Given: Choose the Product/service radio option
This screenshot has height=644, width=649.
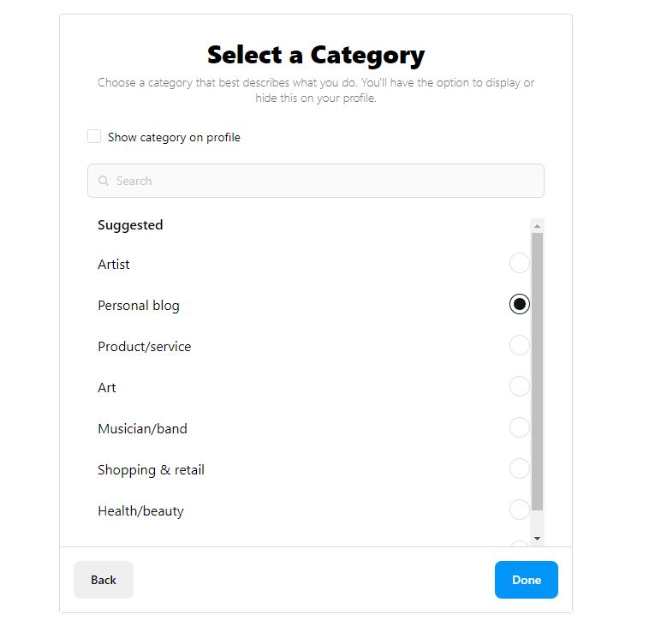Looking at the screenshot, I should [x=520, y=345].
